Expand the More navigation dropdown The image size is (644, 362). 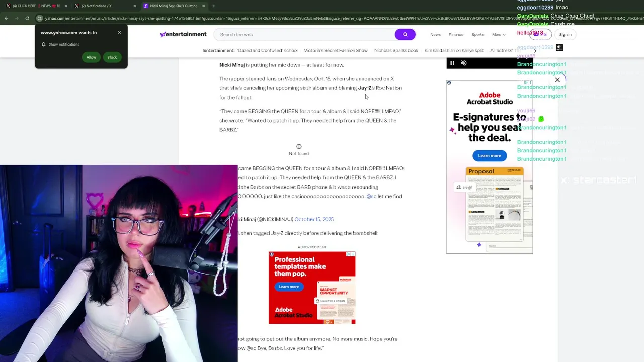tap(499, 34)
